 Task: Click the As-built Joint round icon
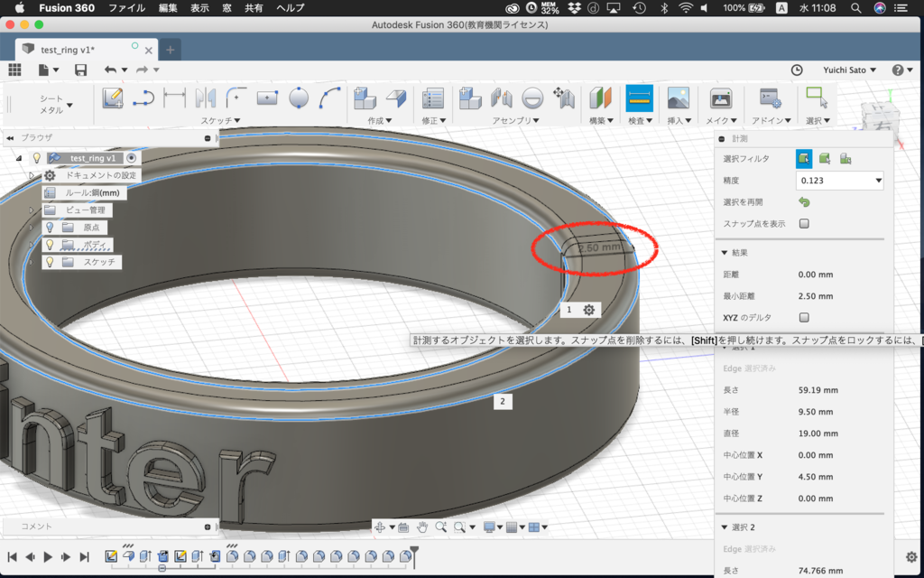point(532,98)
